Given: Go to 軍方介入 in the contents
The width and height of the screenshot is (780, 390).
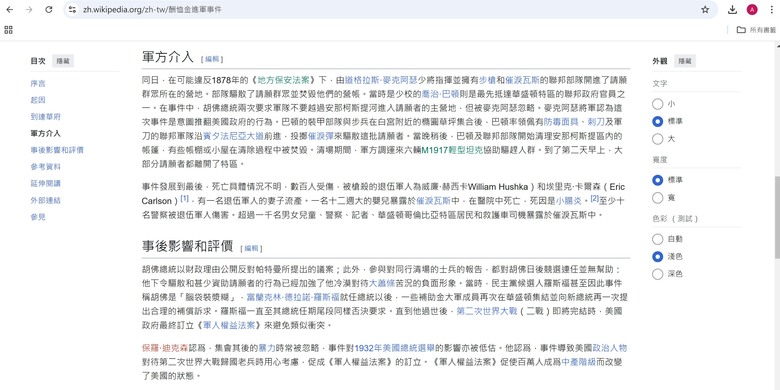Looking at the screenshot, I should (x=45, y=133).
